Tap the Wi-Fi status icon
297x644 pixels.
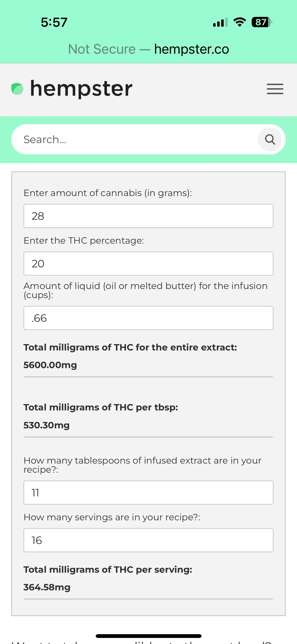240,22
